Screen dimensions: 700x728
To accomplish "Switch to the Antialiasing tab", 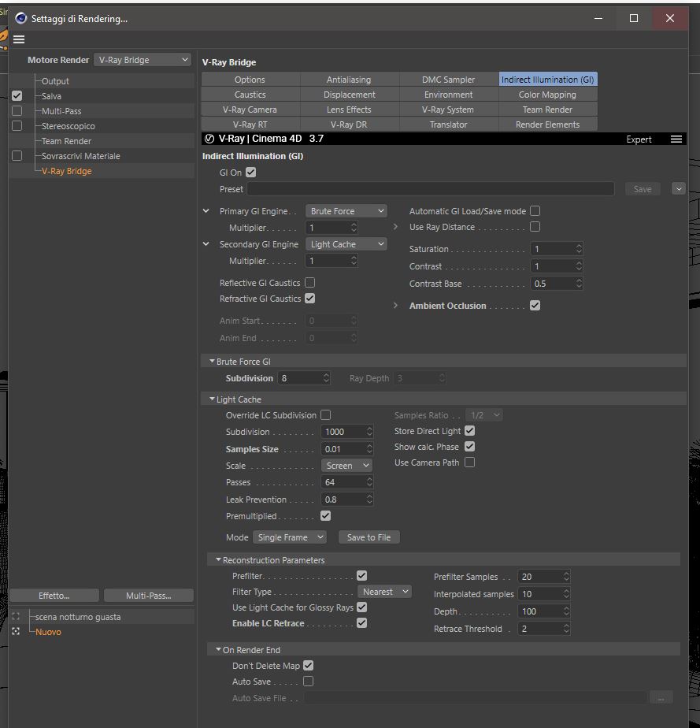I will (x=350, y=80).
